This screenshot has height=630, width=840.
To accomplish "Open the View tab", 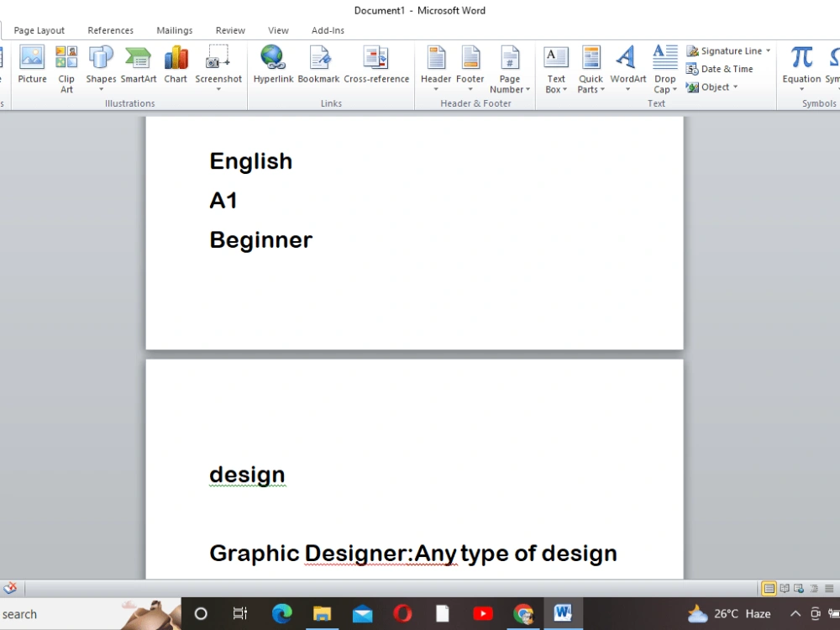I will tap(278, 30).
